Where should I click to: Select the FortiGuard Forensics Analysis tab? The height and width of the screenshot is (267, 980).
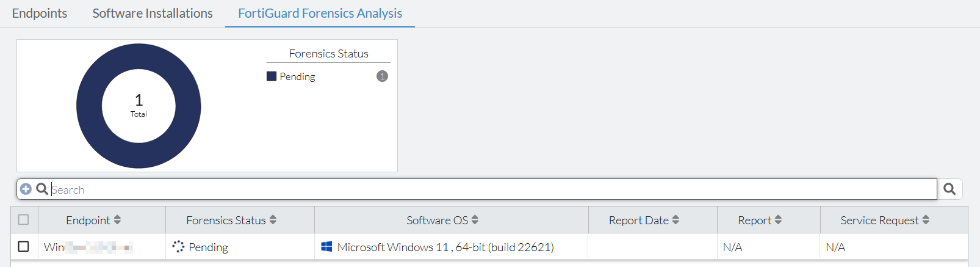pos(320,13)
